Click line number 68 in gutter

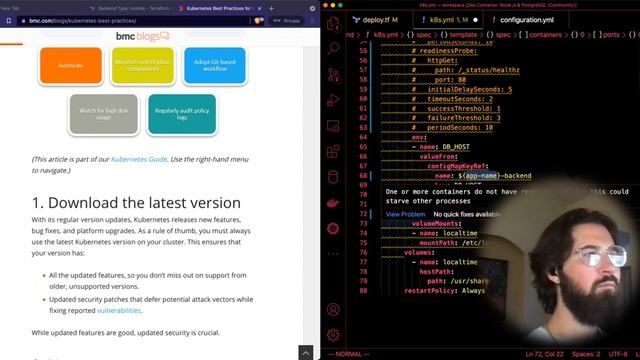point(363,176)
